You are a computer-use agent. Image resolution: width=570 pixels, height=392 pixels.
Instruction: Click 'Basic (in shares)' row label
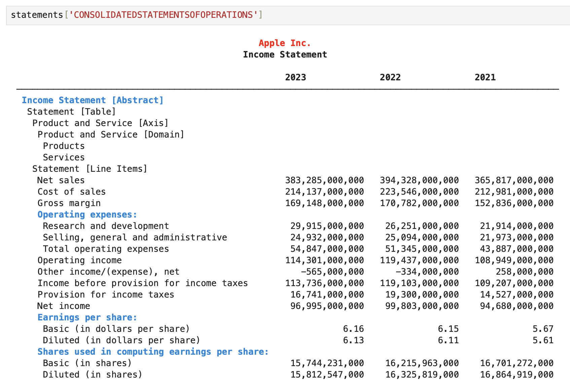pyautogui.click(x=87, y=363)
